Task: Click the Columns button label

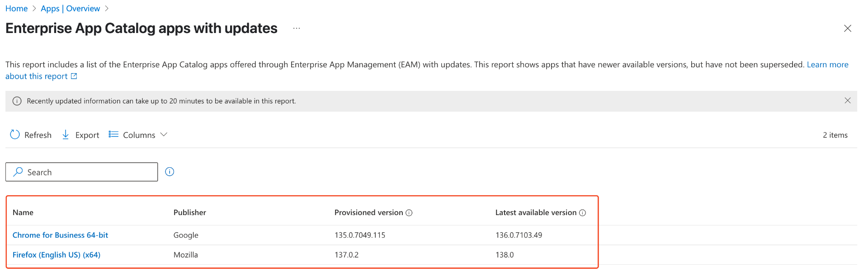Action: pos(139,135)
